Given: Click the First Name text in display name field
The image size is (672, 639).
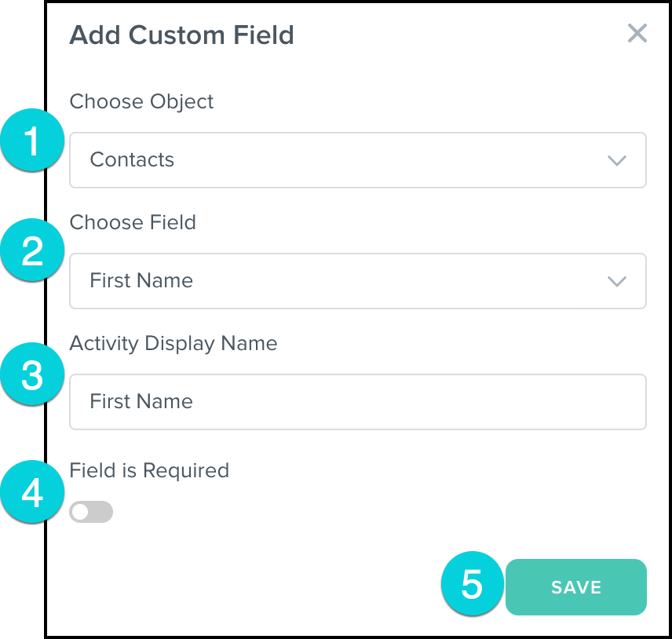Looking at the screenshot, I should [141, 402].
